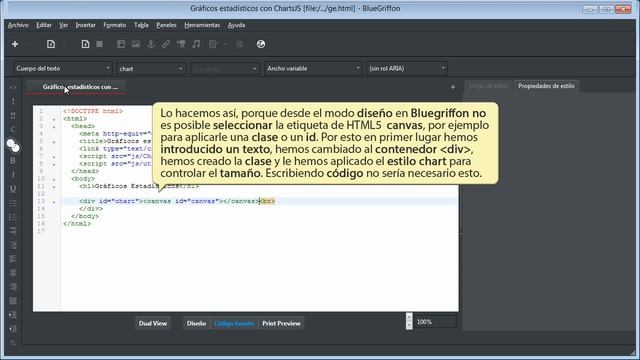Screen dimensions: 640x360
Task: Open the Paneles menu
Action: (x=166, y=25)
